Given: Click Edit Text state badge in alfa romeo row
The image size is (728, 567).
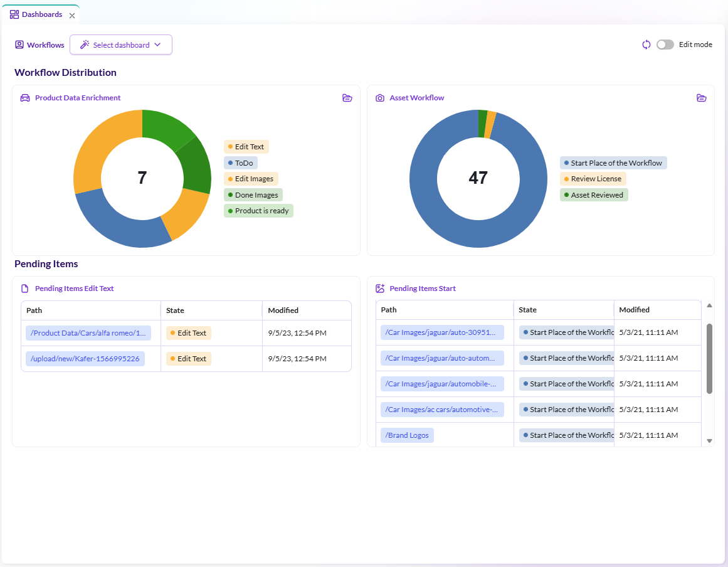Looking at the screenshot, I should (x=189, y=333).
